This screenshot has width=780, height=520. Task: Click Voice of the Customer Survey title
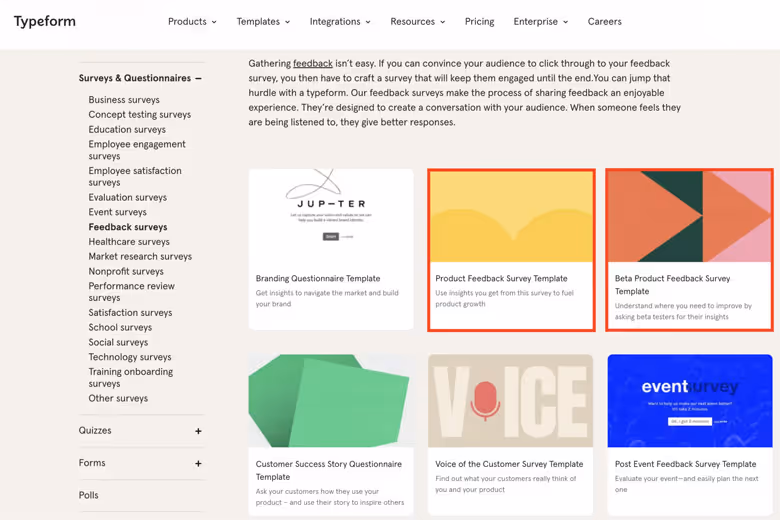coord(509,464)
